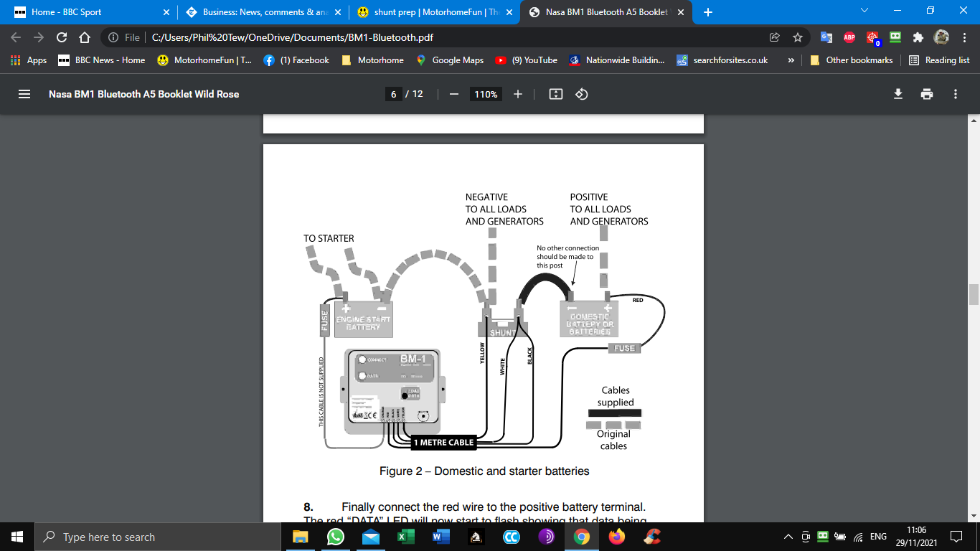The image size is (980, 551).
Task: Go to the Chrome home page
Action: click(84, 37)
